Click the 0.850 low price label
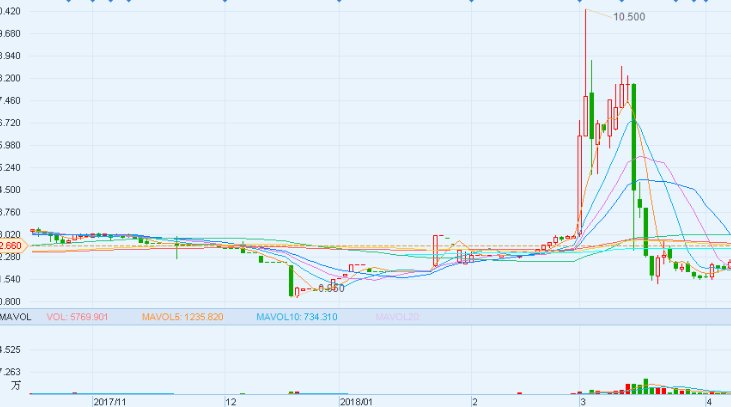 click(x=331, y=288)
